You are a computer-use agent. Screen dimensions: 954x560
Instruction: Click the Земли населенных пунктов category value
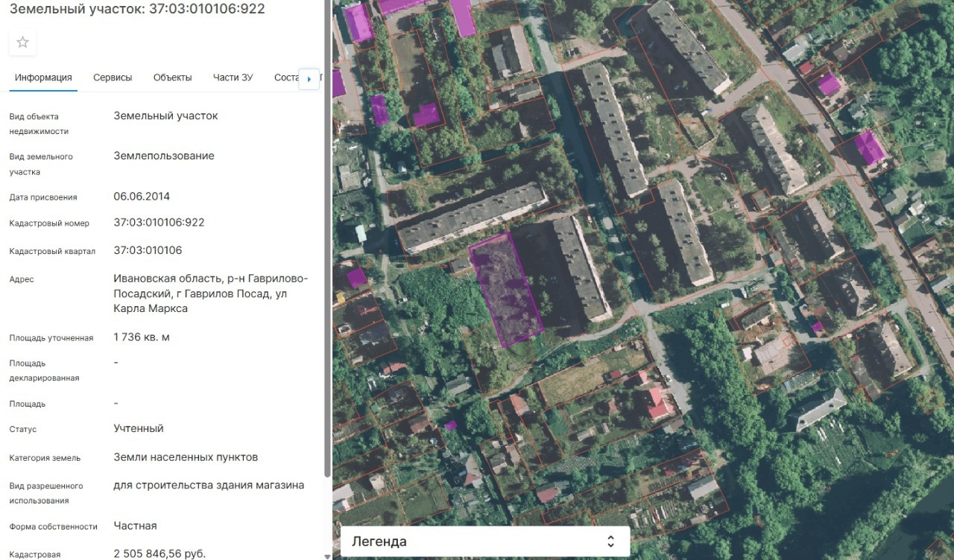[186, 457]
